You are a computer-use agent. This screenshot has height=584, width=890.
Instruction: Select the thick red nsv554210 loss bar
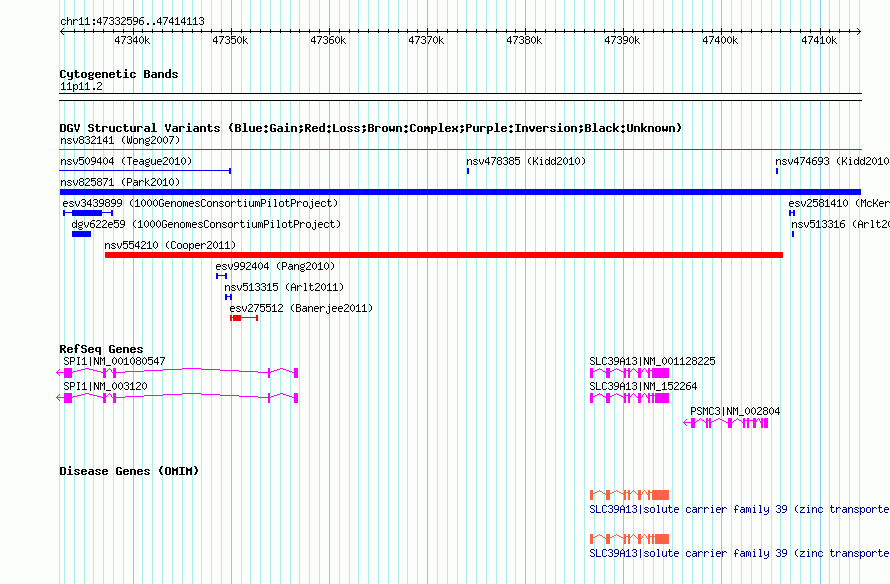[x=444, y=255]
